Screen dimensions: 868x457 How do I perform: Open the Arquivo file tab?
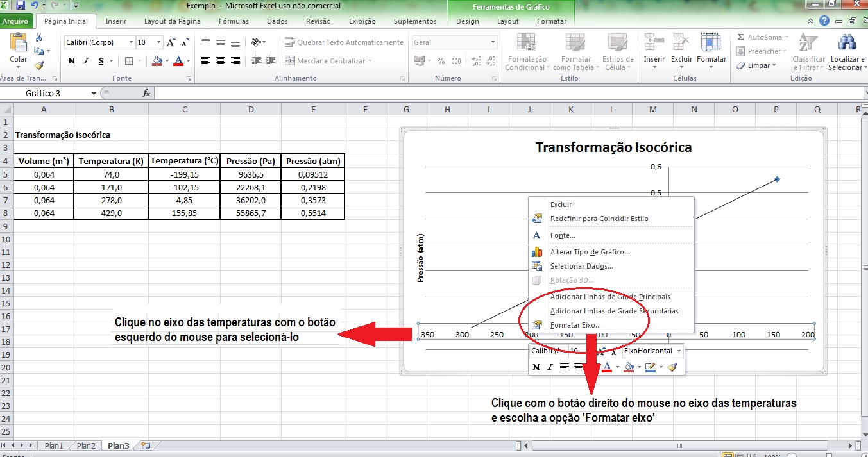pos(15,21)
